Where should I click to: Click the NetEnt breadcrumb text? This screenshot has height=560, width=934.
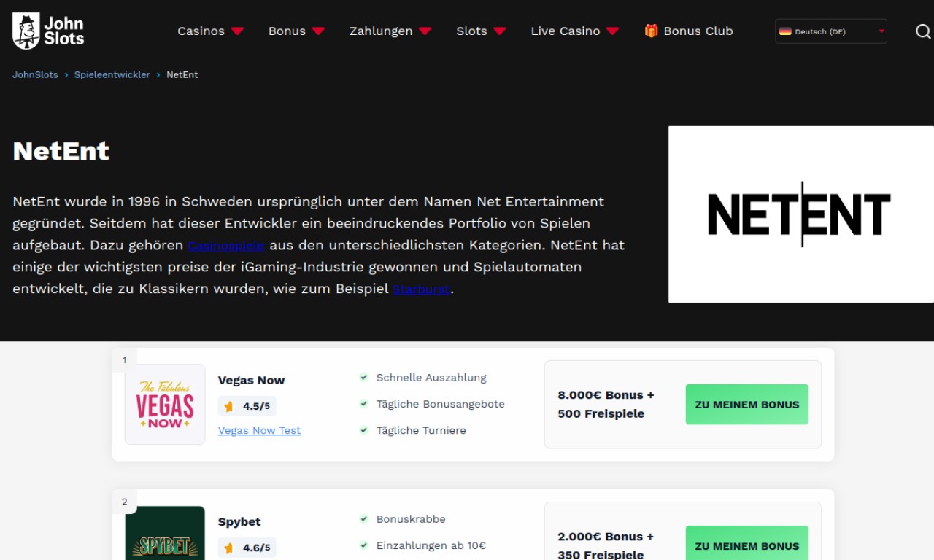tap(182, 74)
